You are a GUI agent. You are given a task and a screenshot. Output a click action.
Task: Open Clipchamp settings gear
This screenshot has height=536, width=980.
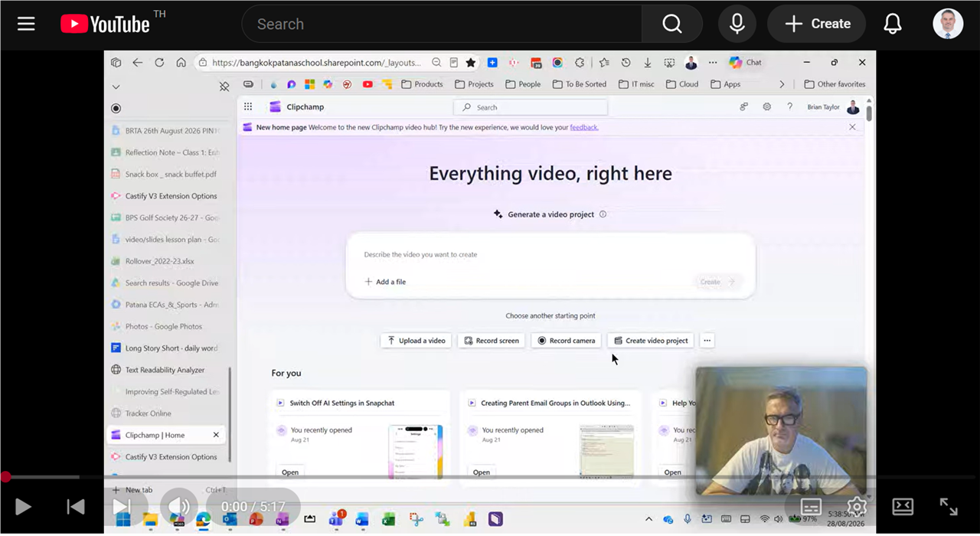tap(766, 107)
